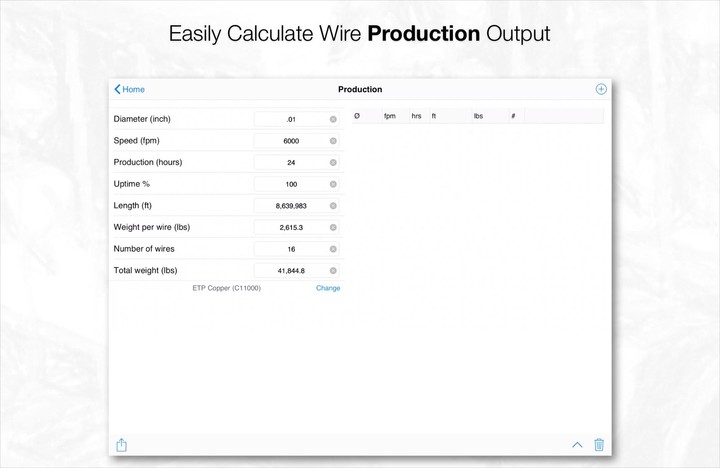This screenshot has height=468, width=720.
Task: Clear the Length (ft) value
Action: tap(333, 206)
